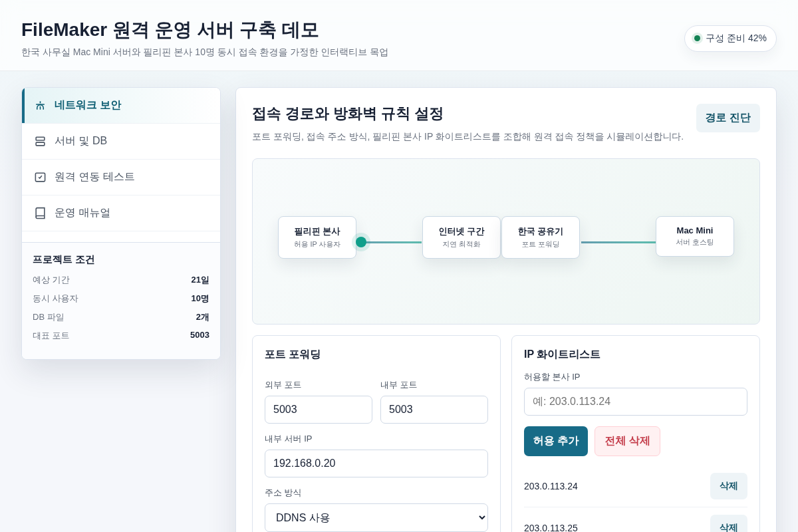Select the 한국 공유기 node in diagram
Screen dimensions: 798x532
tap(541, 237)
